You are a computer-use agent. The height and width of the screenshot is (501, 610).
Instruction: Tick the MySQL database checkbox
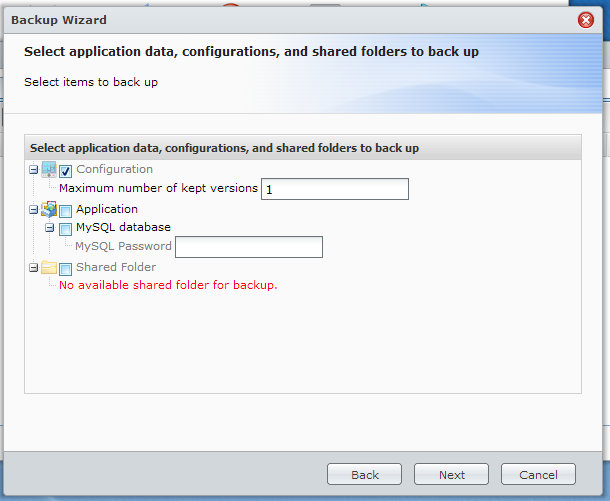click(x=65, y=229)
